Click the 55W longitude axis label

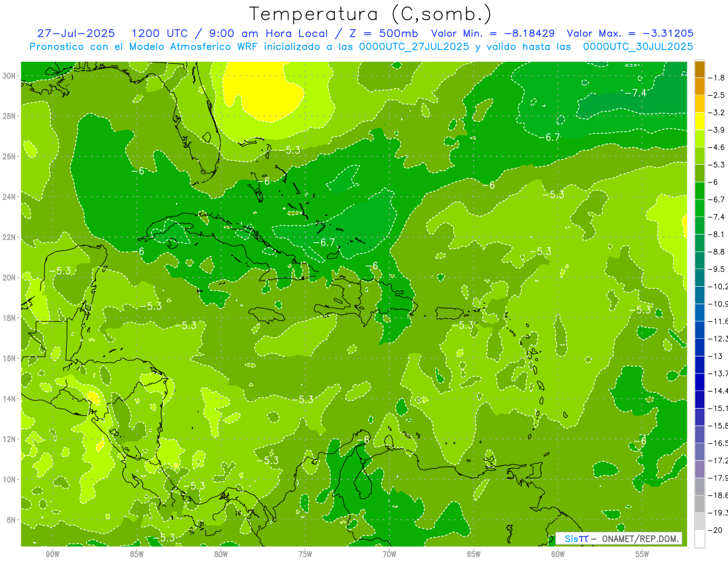(x=642, y=554)
